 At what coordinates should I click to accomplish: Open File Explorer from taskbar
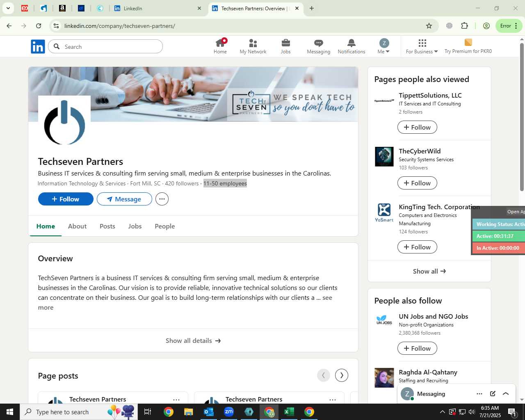tap(188, 412)
